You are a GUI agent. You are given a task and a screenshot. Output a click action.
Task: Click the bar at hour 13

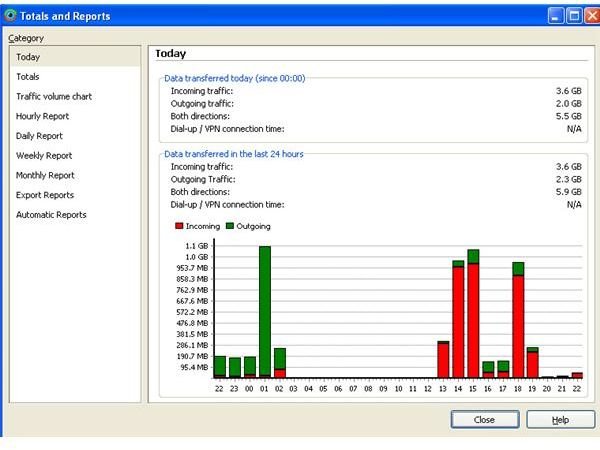pos(443,360)
